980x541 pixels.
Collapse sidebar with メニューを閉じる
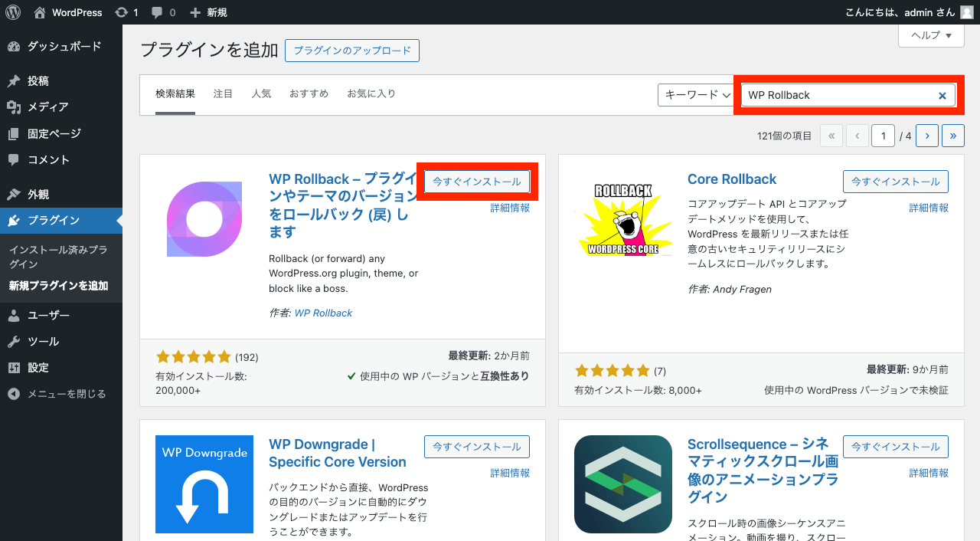click(61, 394)
